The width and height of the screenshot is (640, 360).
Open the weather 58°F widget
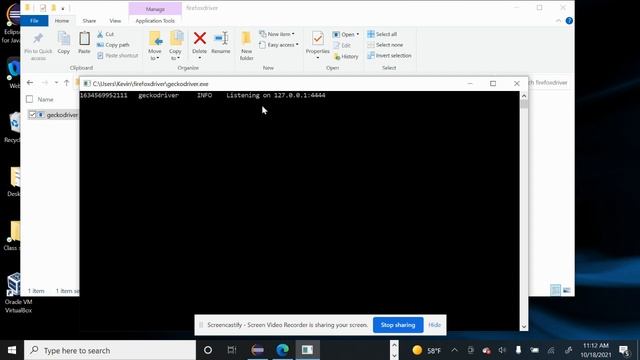coord(427,350)
